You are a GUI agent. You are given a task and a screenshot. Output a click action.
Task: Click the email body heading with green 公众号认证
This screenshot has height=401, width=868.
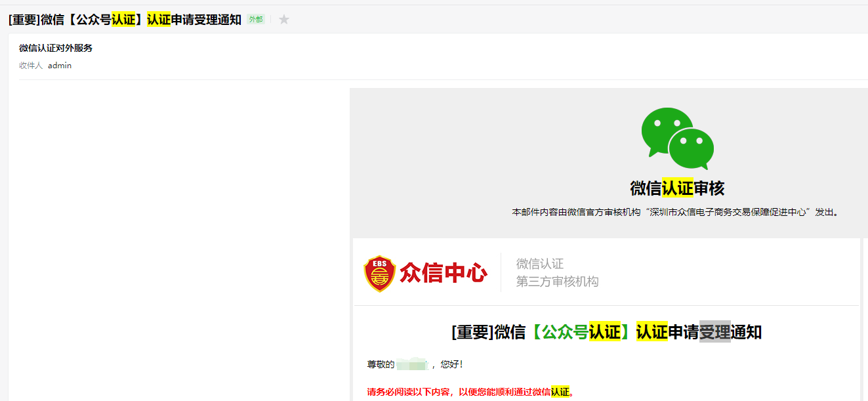[x=607, y=332]
